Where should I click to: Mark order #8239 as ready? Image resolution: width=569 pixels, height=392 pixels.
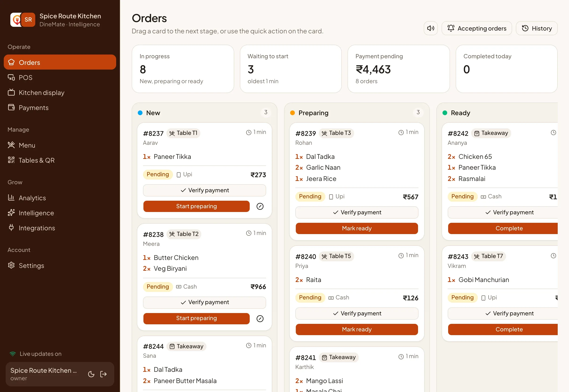click(357, 228)
